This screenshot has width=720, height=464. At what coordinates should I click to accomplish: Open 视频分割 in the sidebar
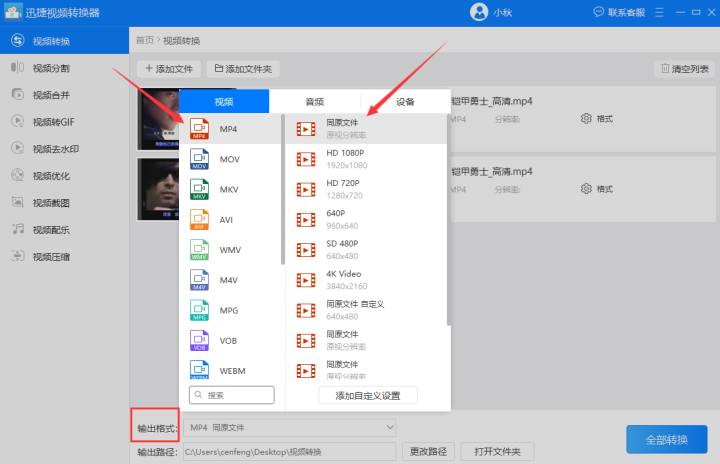(x=64, y=68)
